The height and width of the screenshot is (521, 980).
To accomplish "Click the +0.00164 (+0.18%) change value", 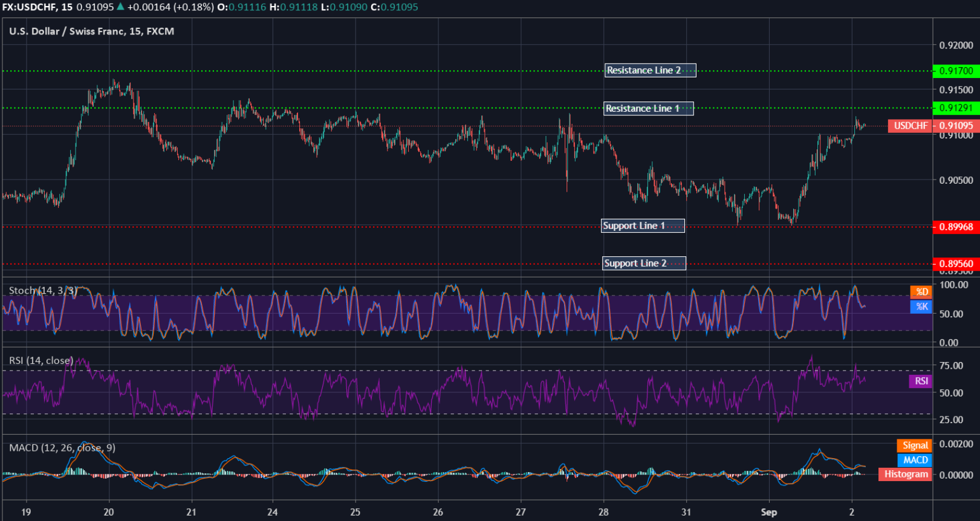I will coord(170,7).
